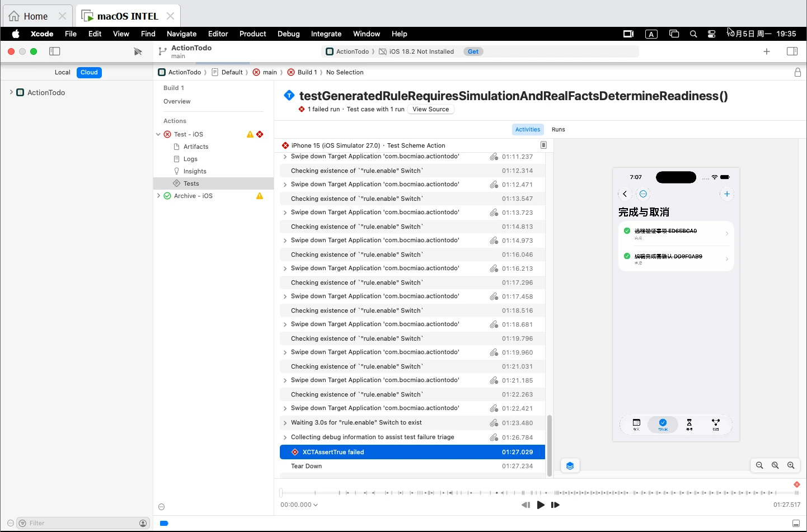Screen dimensions: 807x532
Task: Open the Product menu
Action: tap(252, 34)
